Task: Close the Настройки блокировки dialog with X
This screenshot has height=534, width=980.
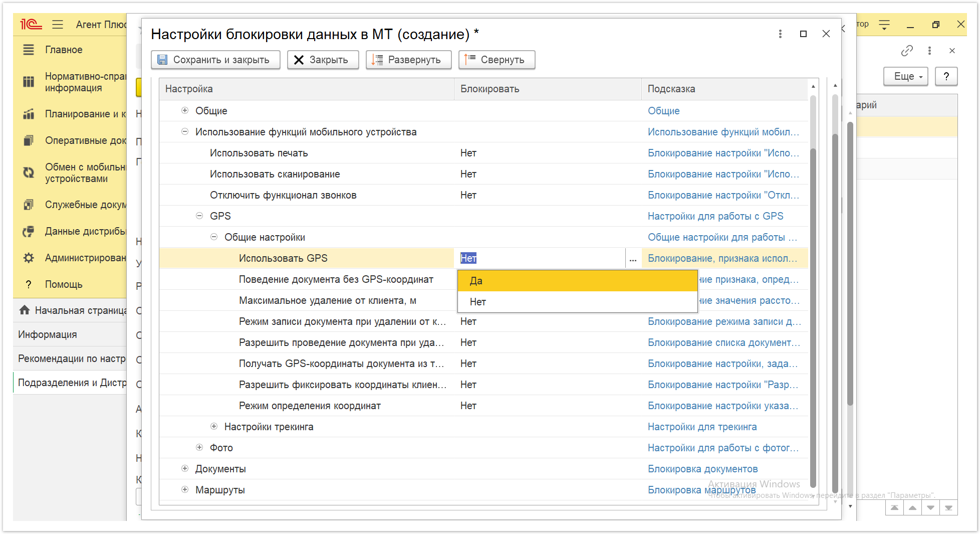Action: click(826, 34)
